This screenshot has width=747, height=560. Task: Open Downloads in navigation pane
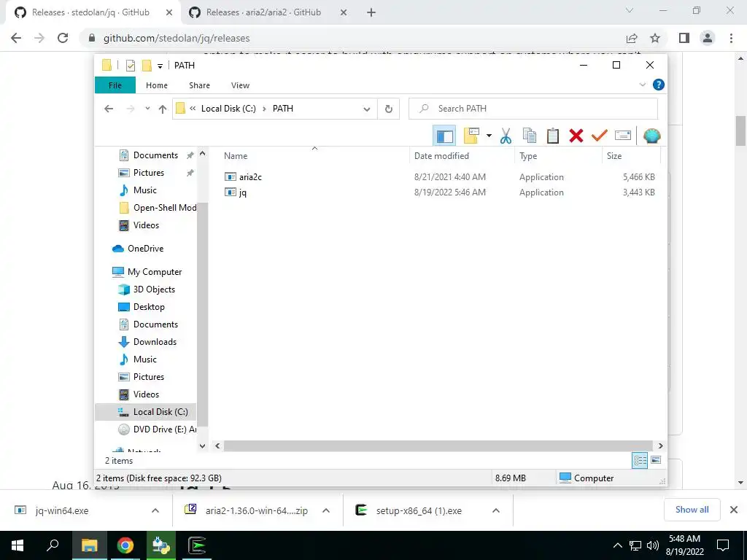(155, 342)
